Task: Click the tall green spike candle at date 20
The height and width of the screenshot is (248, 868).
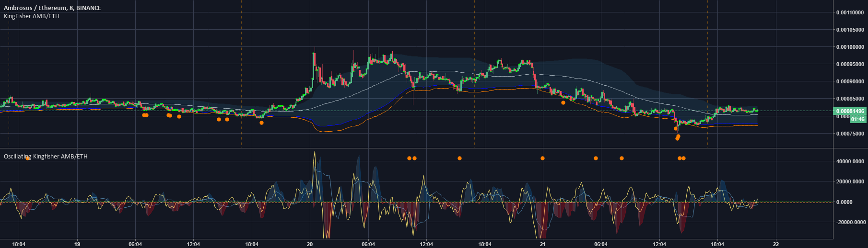Action: click(x=314, y=62)
